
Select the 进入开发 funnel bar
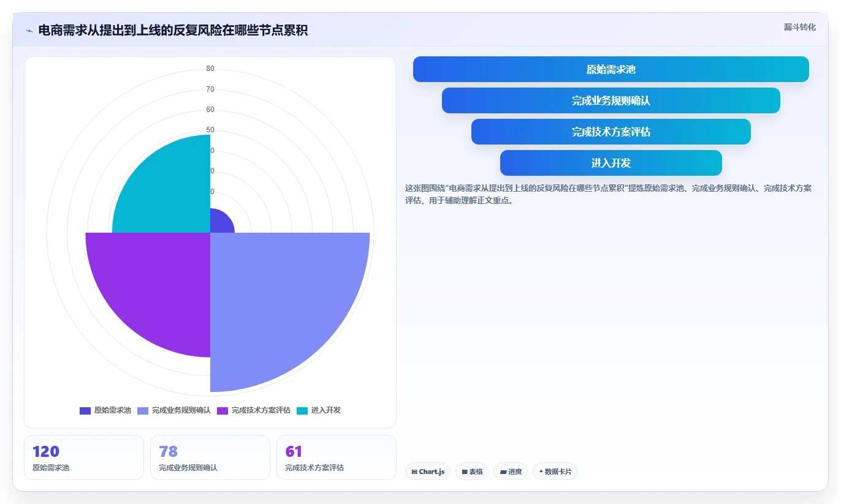pyautogui.click(x=611, y=163)
